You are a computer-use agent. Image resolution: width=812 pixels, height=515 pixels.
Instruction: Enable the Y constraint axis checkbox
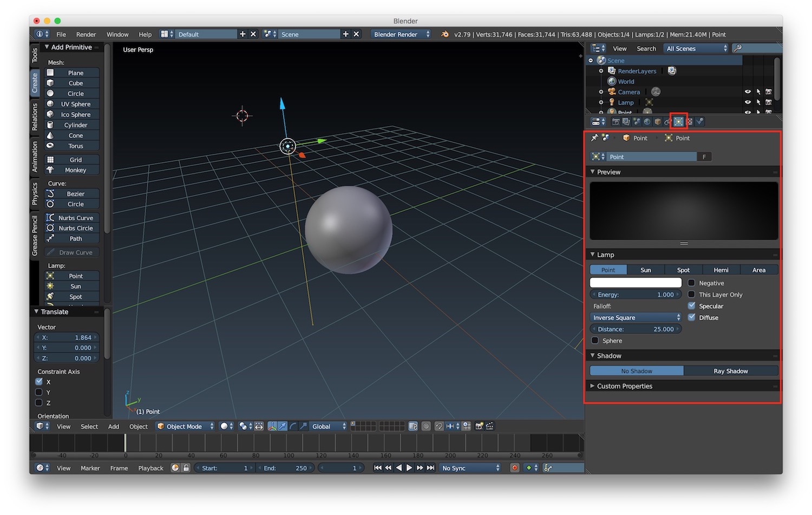coord(39,392)
